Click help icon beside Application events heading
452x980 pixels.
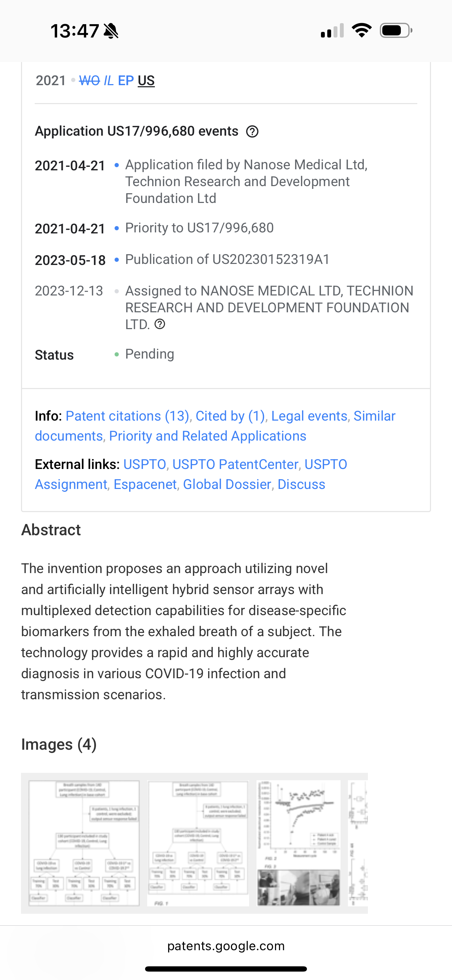coord(252,132)
